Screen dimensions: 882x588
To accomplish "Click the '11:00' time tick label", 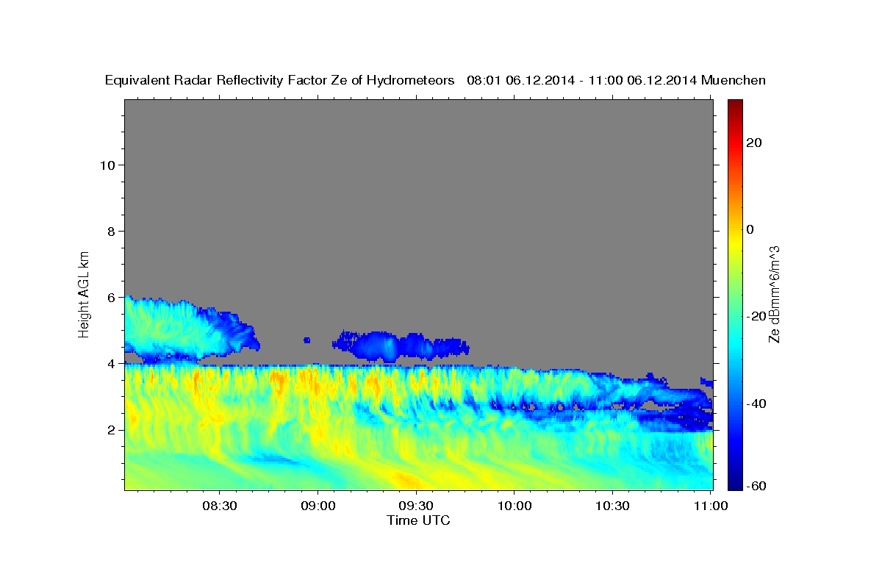I will pos(710,506).
